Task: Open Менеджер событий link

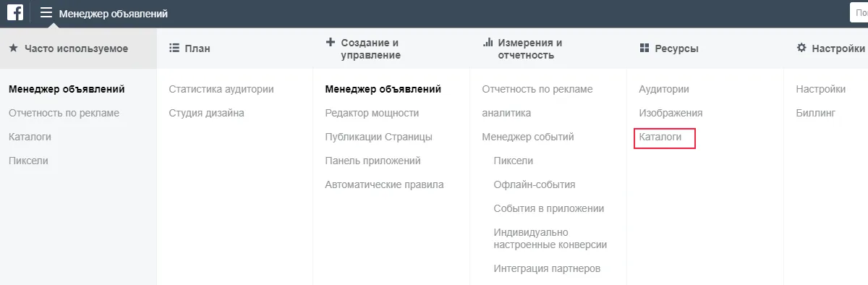Action: 528,137
